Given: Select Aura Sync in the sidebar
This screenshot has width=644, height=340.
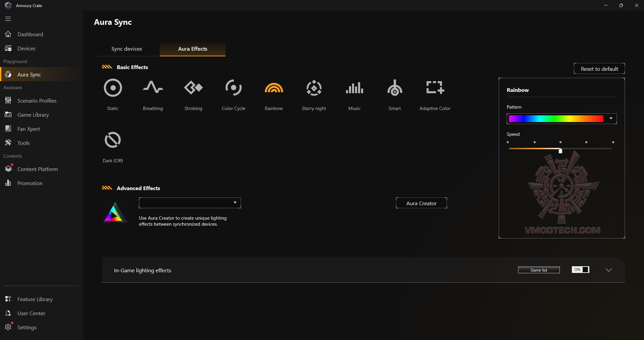Looking at the screenshot, I should pos(42,74).
